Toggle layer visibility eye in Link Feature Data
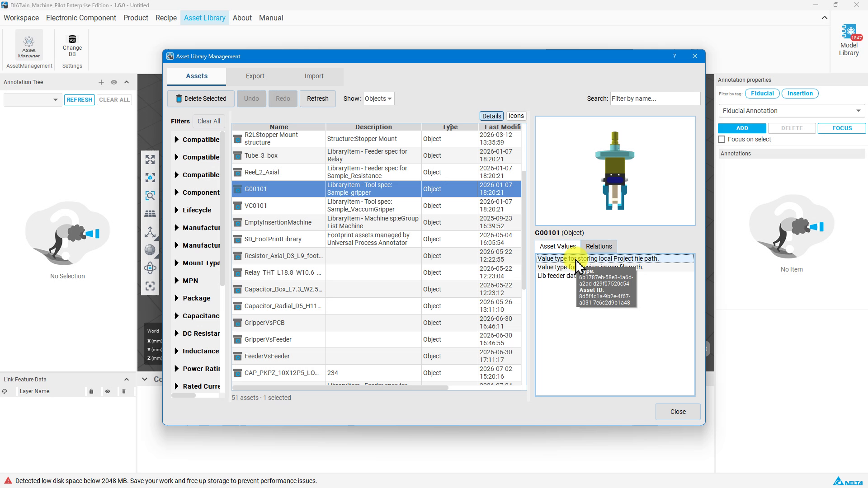The image size is (868, 488). pyautogui.click(x=108, y=391)
